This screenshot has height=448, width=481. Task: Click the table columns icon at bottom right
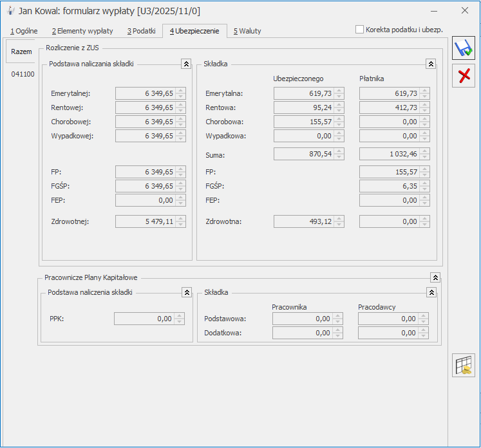tap(464, 365)
